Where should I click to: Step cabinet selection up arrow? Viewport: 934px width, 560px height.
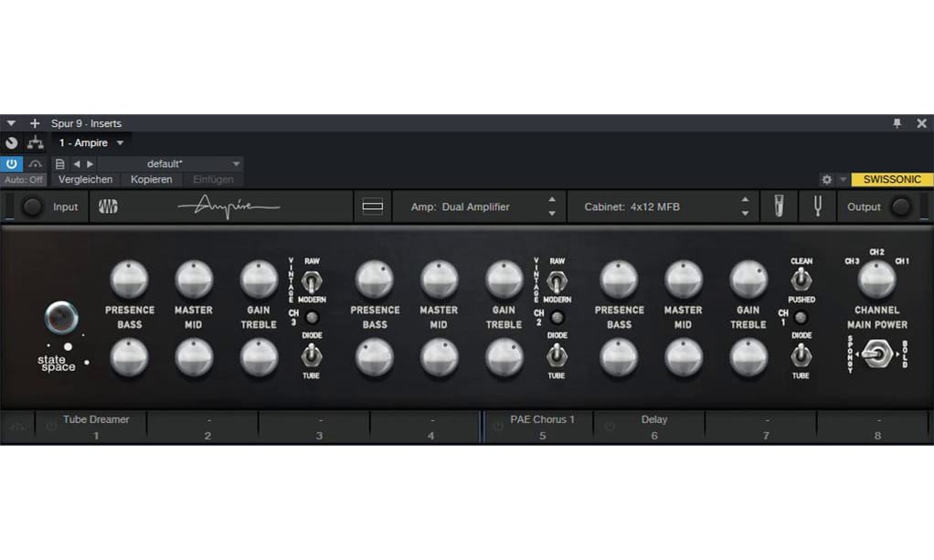coord(745,199)
